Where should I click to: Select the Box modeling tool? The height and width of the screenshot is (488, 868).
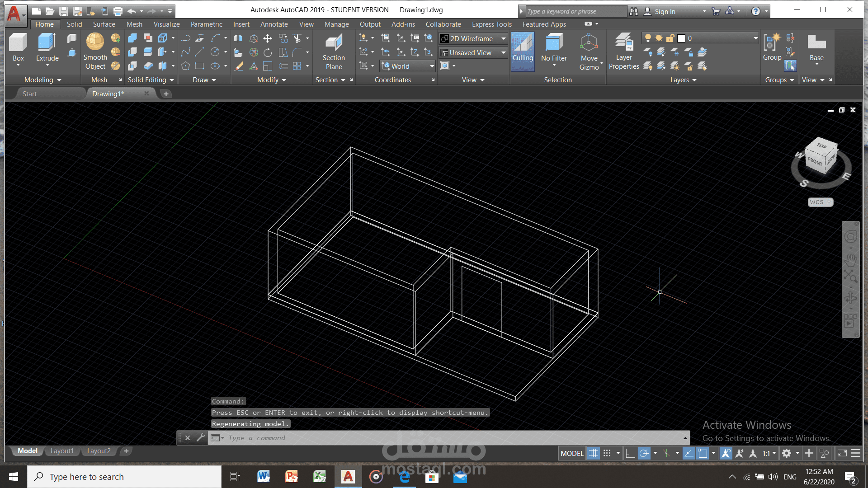(18, 42)
